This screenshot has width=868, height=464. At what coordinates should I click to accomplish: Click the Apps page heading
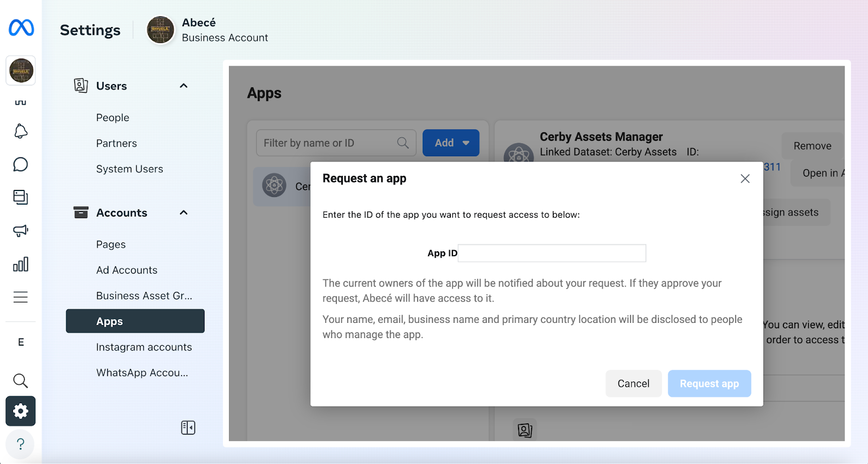point(264,93)
